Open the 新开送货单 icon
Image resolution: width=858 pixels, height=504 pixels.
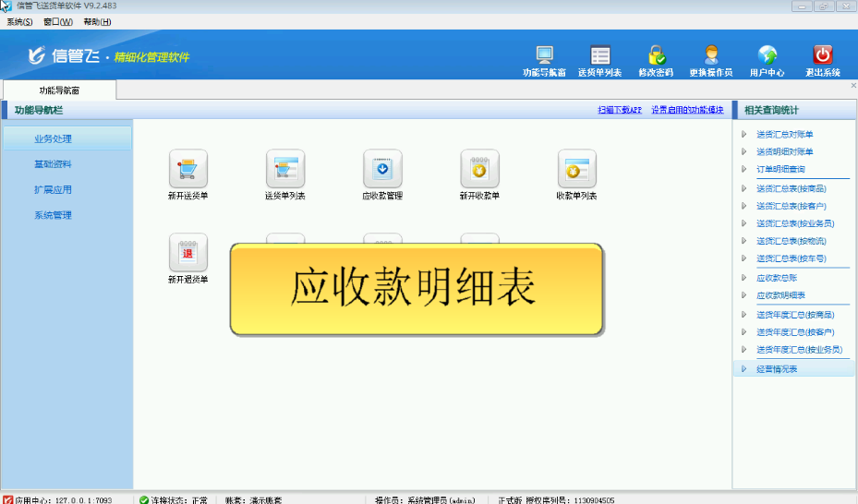coord(187,169)
